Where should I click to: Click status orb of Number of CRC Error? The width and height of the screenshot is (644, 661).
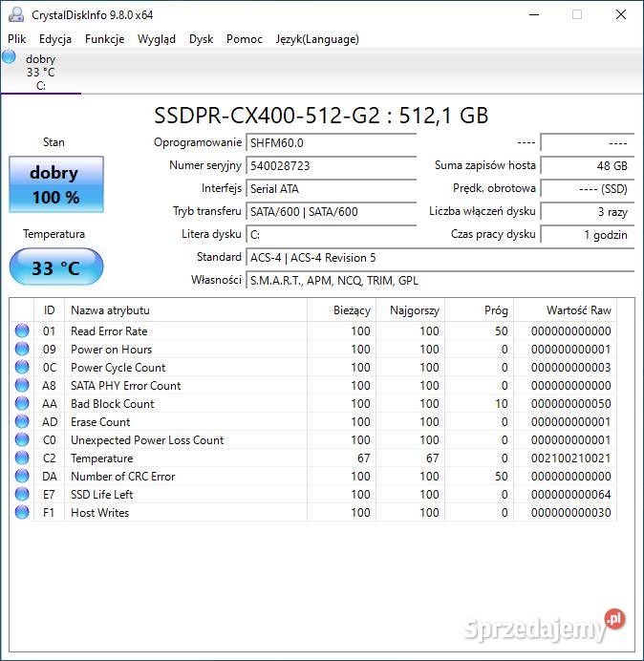(22, 476)
